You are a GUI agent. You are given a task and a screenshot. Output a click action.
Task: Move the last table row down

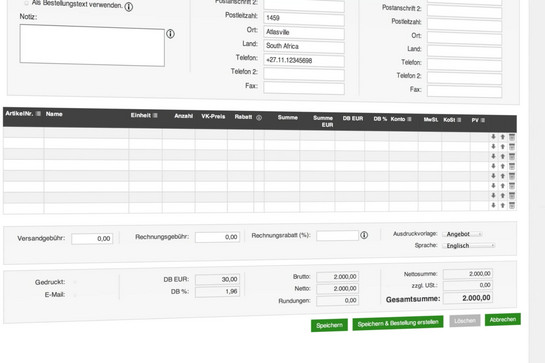coord(493,205)
